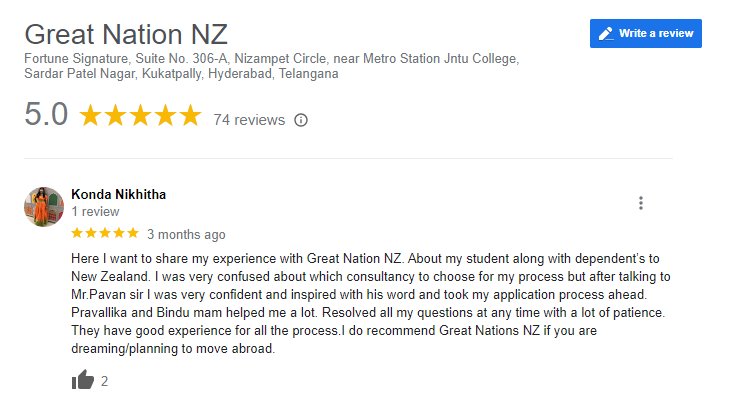Click the "74 reviews" count link

(x=249, y=120)
